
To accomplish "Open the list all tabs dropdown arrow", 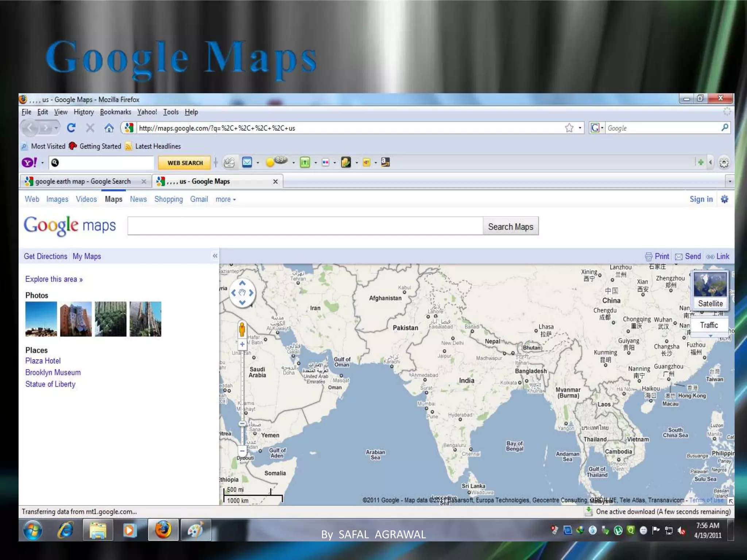I will [729, 181].
